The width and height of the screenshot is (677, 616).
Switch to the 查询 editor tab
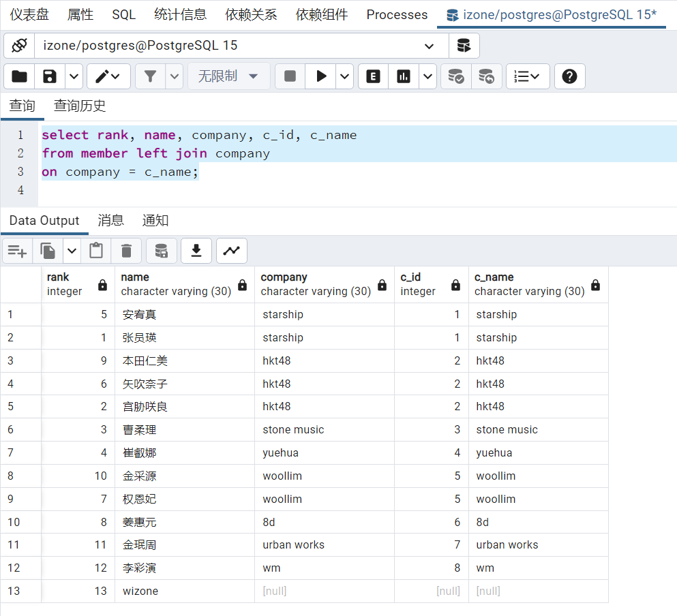[x=22, y=106]
